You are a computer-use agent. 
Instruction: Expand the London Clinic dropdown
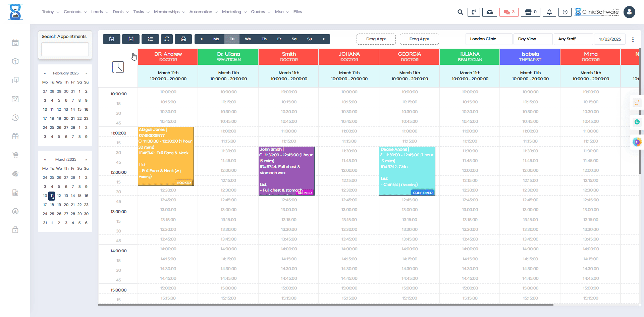[x=488, y=39]
